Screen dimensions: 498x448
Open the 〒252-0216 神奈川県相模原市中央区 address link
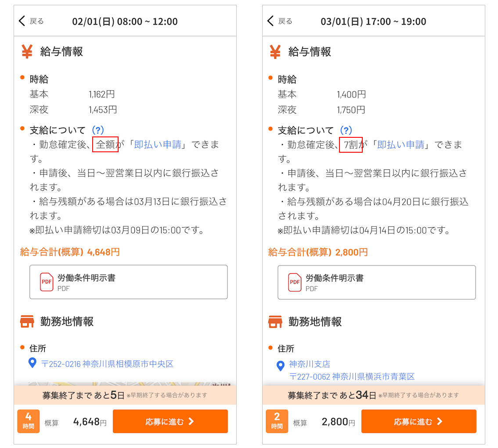tap(107, 364)
